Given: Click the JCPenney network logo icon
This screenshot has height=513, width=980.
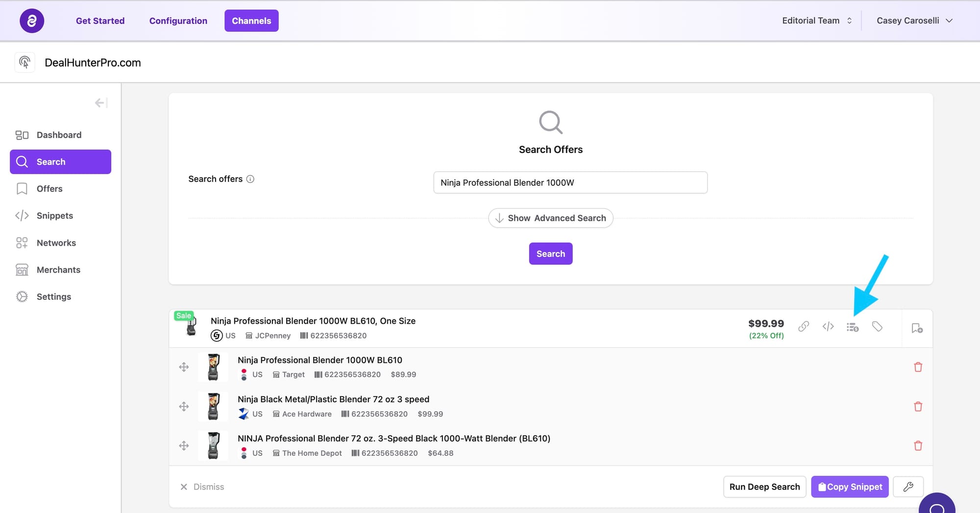Looking at the screenshot, I should (x=217, y=335).
